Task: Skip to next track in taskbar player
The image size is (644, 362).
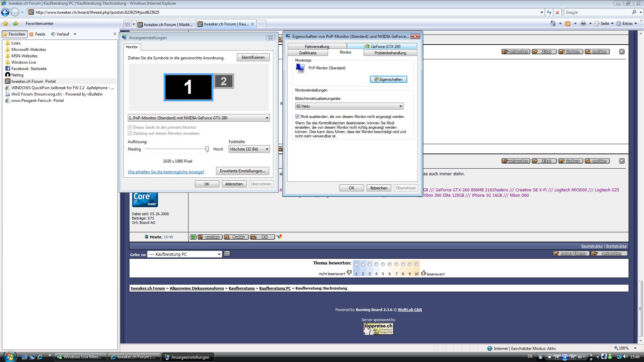Action: point(573,357)
